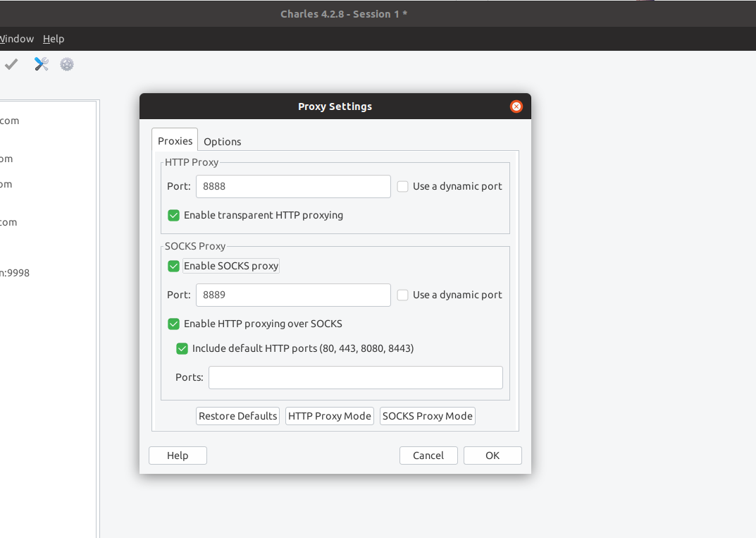Open the Help menu
The image size is (756, 538).
click(54, 39)
